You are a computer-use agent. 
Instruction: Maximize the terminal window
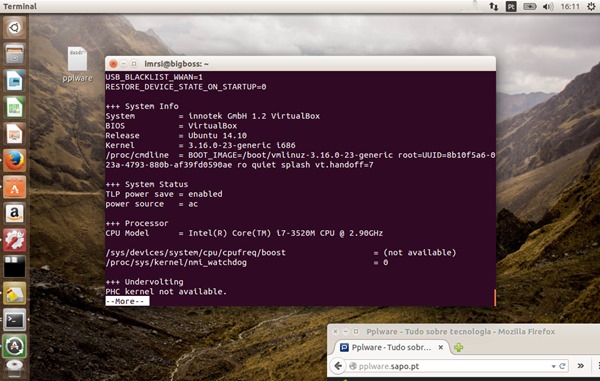(x=134, y=64)
